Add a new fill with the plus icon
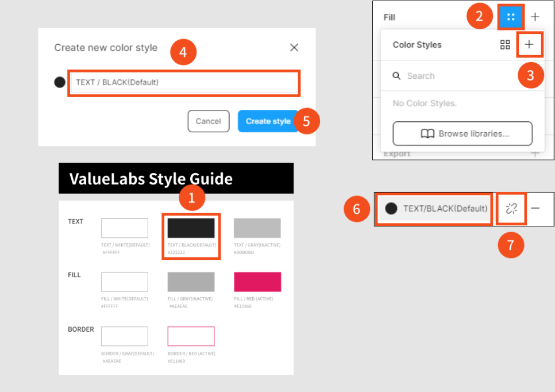 pyautogui.click(x=535, y=17)
